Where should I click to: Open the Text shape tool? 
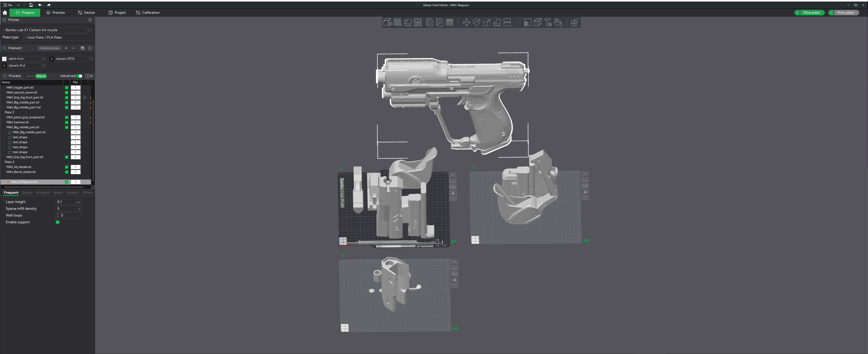[548, 23]
